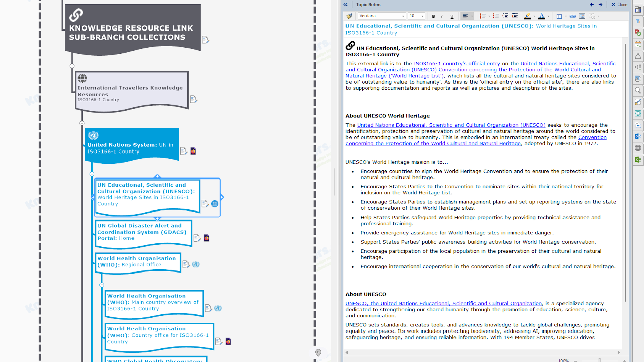Insert hyperlink using the link icon

coord(573,16)
